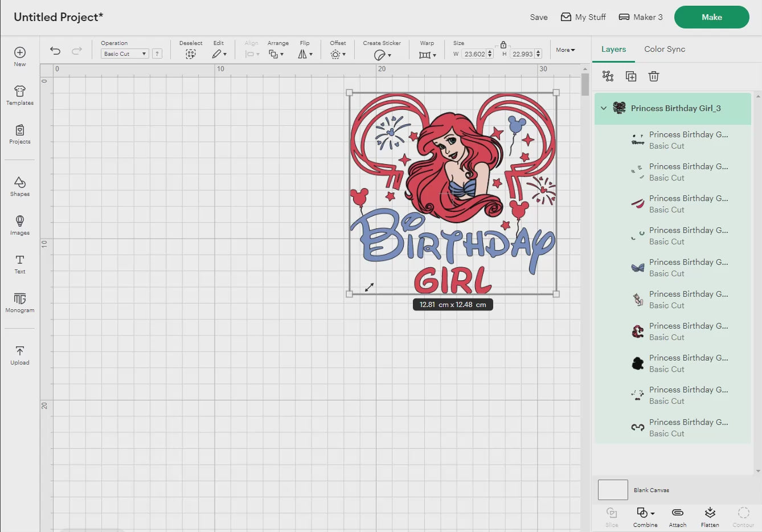Click the Operation help question mark
Screen dimensions: 762x532
pos(157,54)
